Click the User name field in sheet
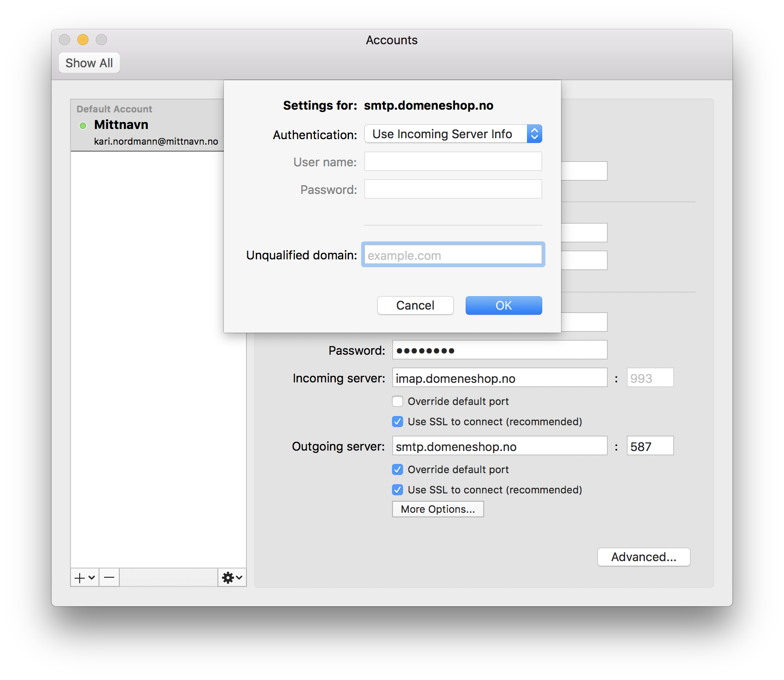 [453, 162]
